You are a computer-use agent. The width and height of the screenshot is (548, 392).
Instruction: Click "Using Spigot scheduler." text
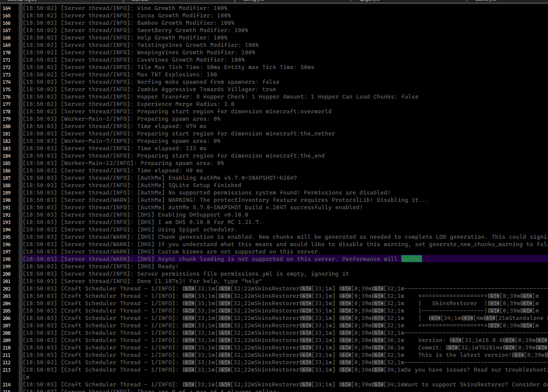click(x=198, y=230)
